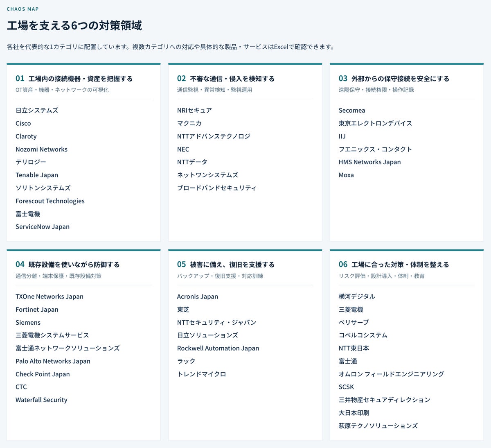Click Fortinet Japan entry
Screen dimensions: 491x448
pyautogui.click(x=37, y=310)
